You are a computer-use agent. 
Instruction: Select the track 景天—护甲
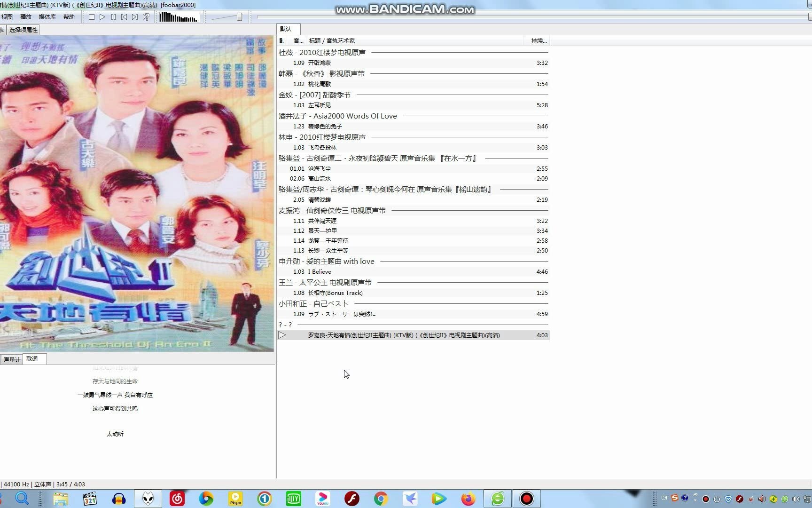click(413, 231)
